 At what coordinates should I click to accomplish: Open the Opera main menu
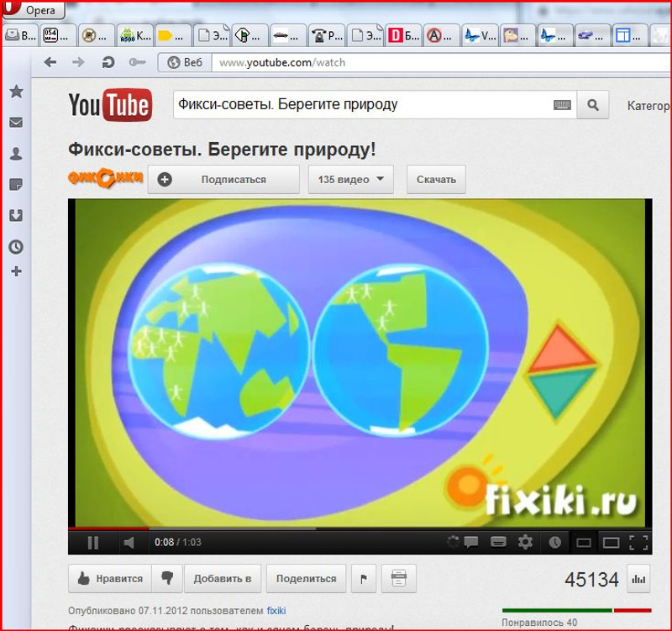click(31, 10)
